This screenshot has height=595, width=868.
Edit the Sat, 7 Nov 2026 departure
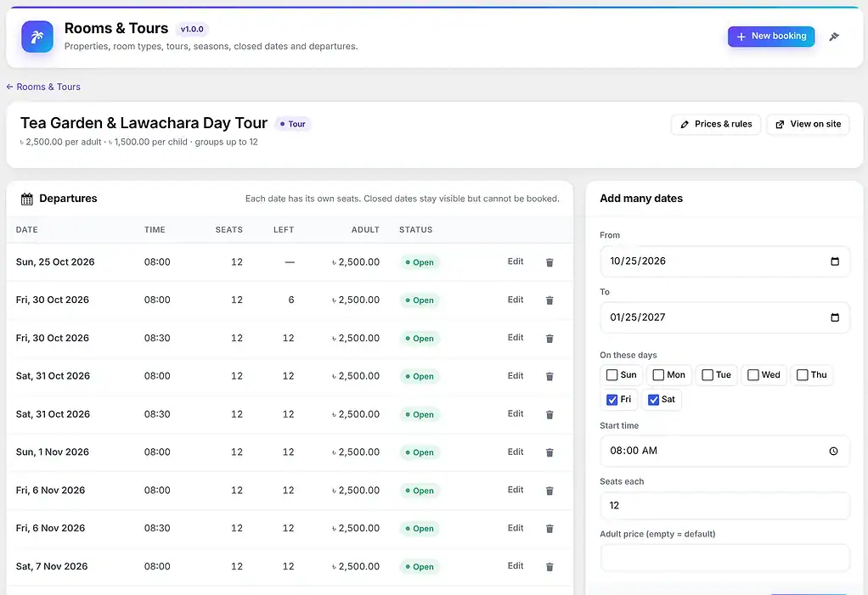pos(516,565)
